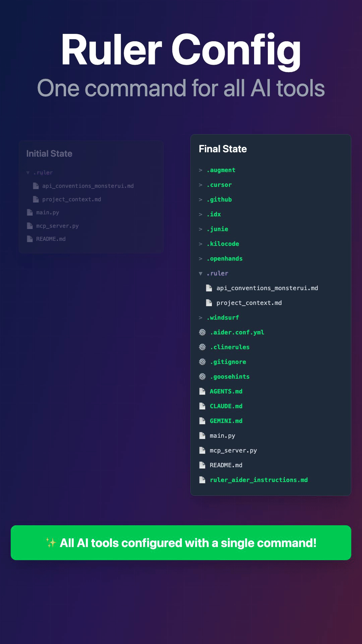Click the gear icon next to .goosehints
This screenshot has height=644, width=362.
[202, 377]
